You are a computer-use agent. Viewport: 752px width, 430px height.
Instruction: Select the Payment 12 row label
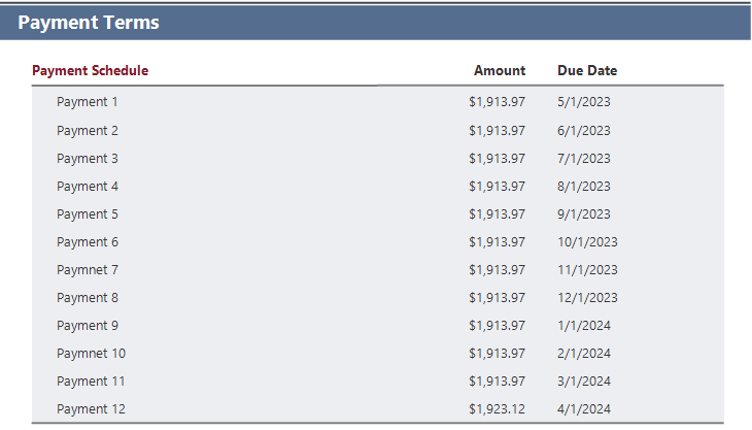[x=91, y=409]
